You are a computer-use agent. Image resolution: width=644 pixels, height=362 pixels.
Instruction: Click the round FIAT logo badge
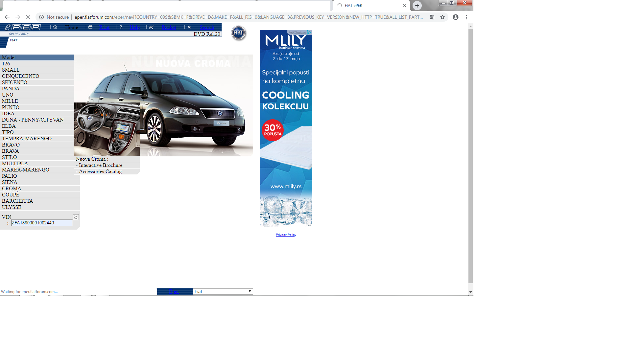tap(239, 33)
